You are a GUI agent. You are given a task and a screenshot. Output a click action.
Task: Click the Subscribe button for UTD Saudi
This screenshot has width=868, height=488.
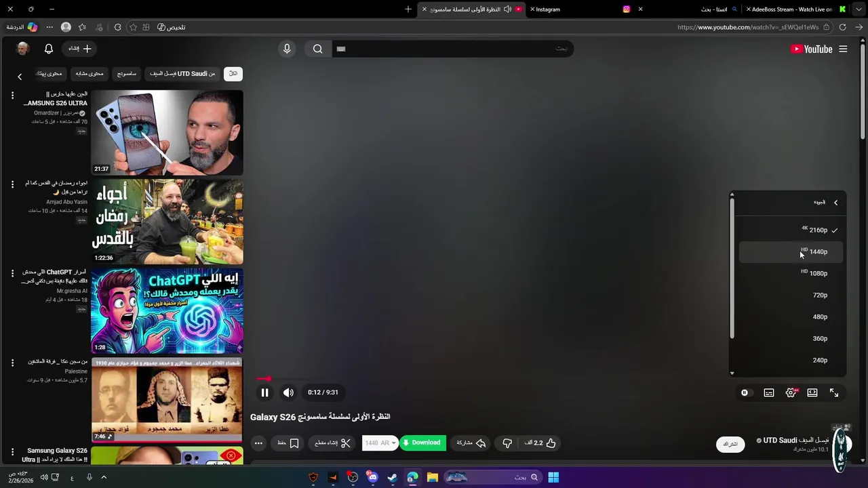click(x=730, y=444)
